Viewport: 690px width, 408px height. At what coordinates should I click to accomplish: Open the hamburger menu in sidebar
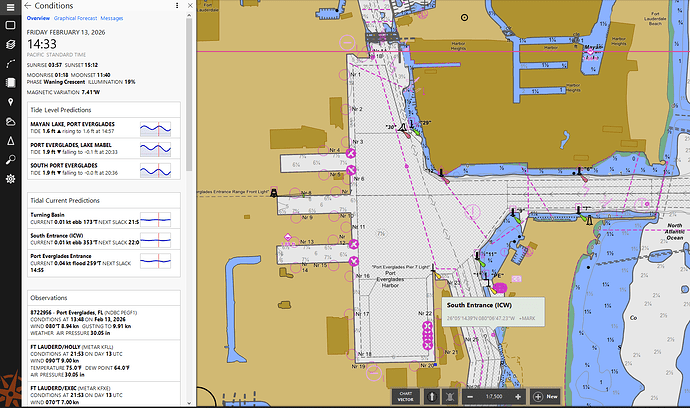(10, 6)
